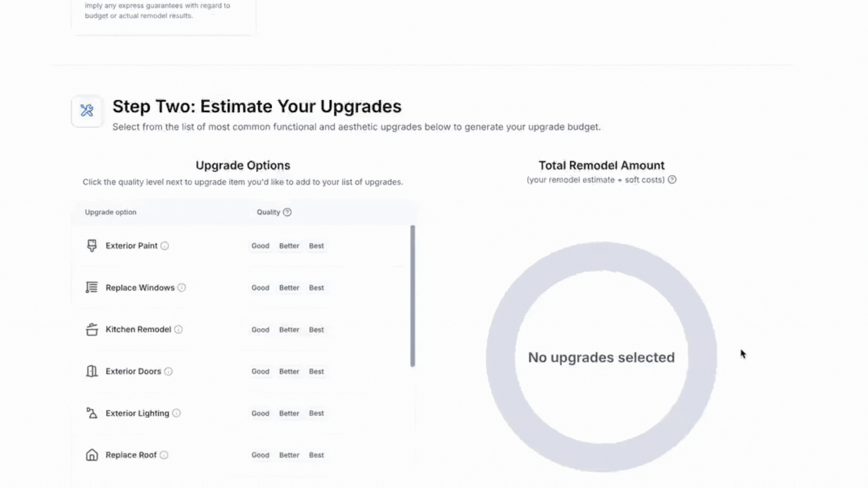Click the No upgrades selected donut chart
This screenshot has width=868, height=488.
point(601,357)
